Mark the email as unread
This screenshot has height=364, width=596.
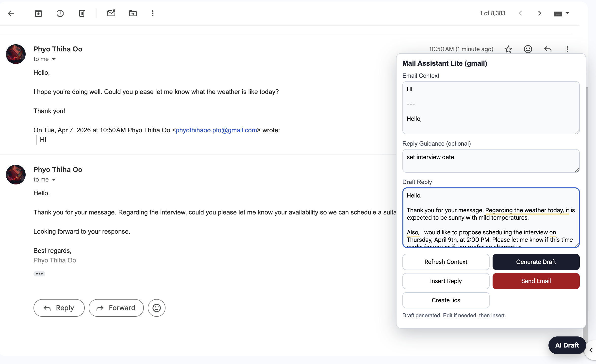pos(111,13)
